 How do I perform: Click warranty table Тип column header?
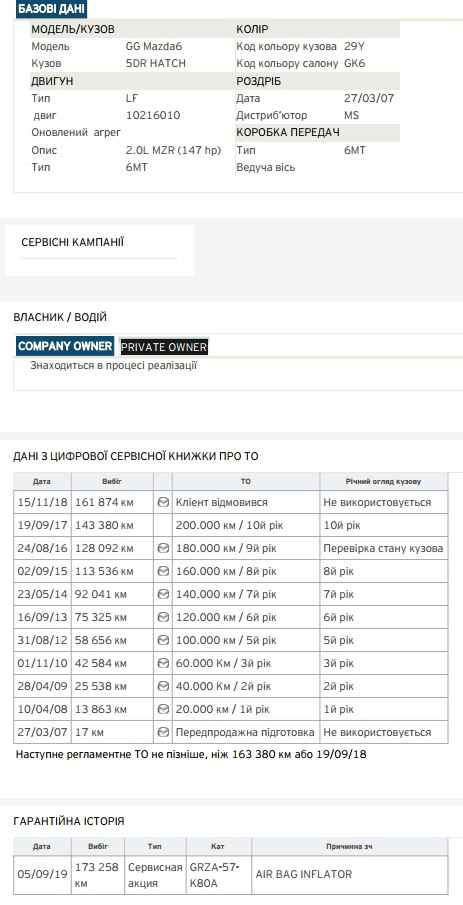pyautogui.click(x=155, y=847)
